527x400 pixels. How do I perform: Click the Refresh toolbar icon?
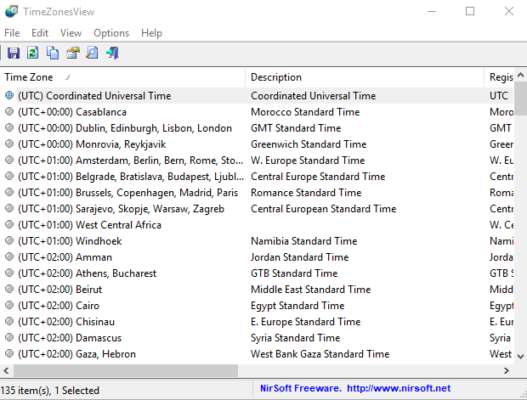pos(33,53)
